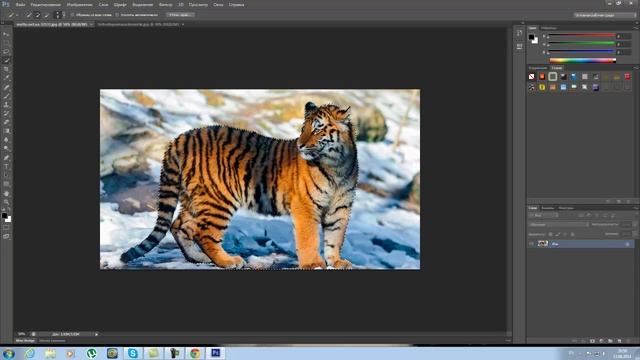Click the Фон layer thumbnail
Screen dimensions: 640x360
(x=543, y=244)
